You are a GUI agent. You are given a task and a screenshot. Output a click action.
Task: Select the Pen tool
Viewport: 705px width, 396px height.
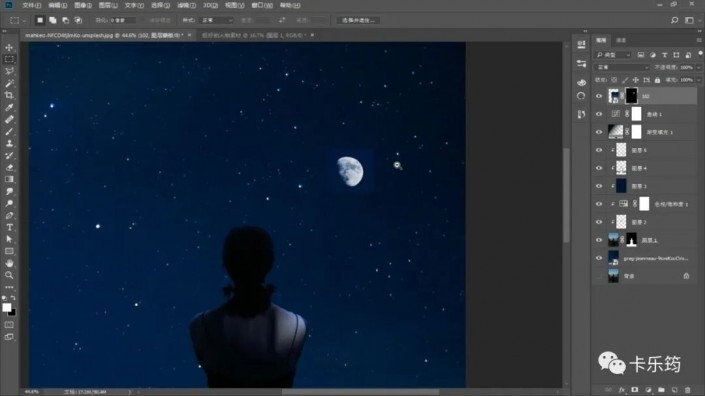tap(9, 216)
